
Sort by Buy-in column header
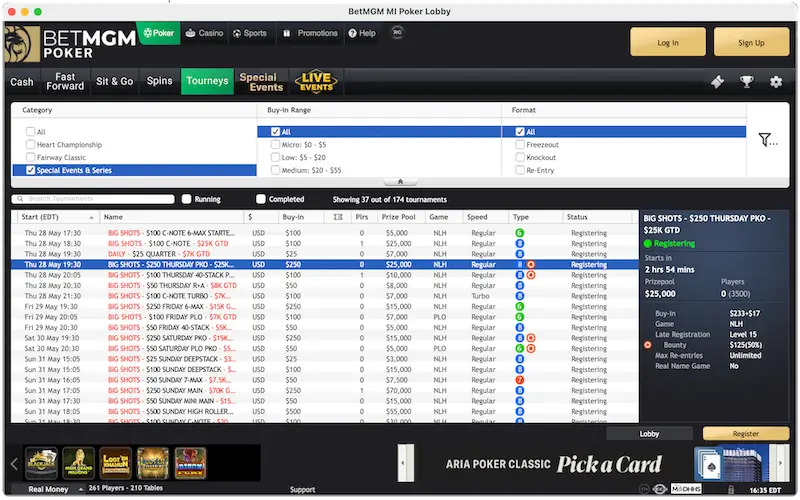(x=301, y=217)
